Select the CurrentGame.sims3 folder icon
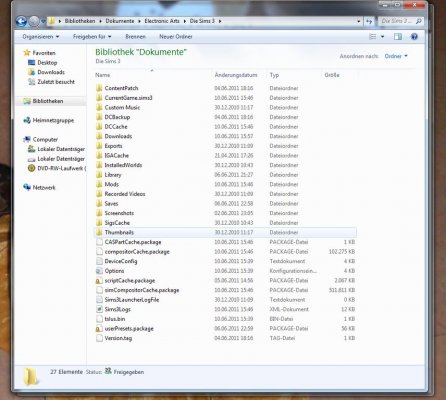The image size is (446, 400). (x=99, y=98)
